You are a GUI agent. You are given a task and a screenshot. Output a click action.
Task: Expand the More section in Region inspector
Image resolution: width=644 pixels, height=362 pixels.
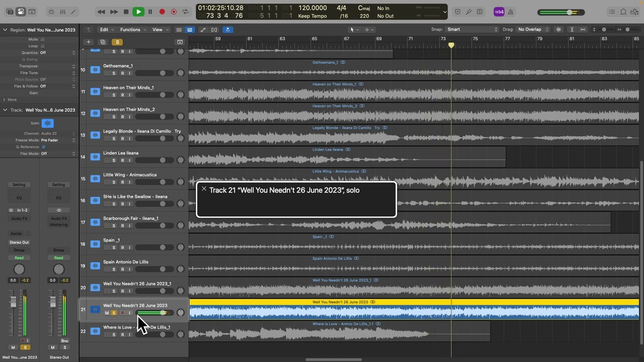pos(4,100)
